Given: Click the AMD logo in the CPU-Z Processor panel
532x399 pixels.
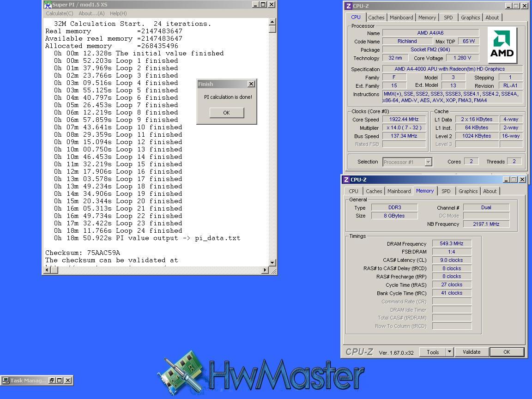Looking at the screenshot, I should (x=502, y=45).
